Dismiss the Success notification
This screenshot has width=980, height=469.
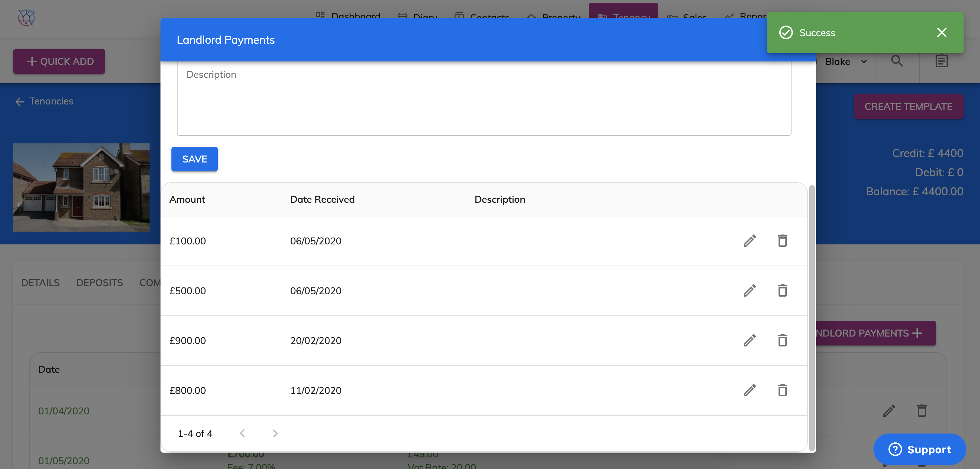[x=941, y=33]
